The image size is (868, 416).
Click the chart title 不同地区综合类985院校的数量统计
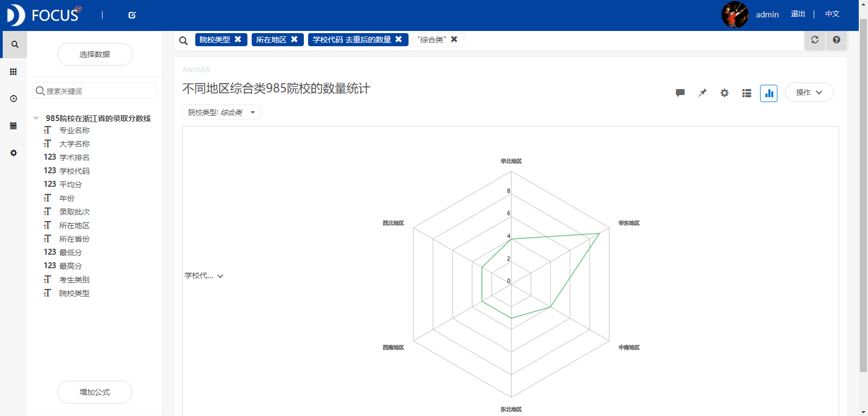tap(276, 89)
